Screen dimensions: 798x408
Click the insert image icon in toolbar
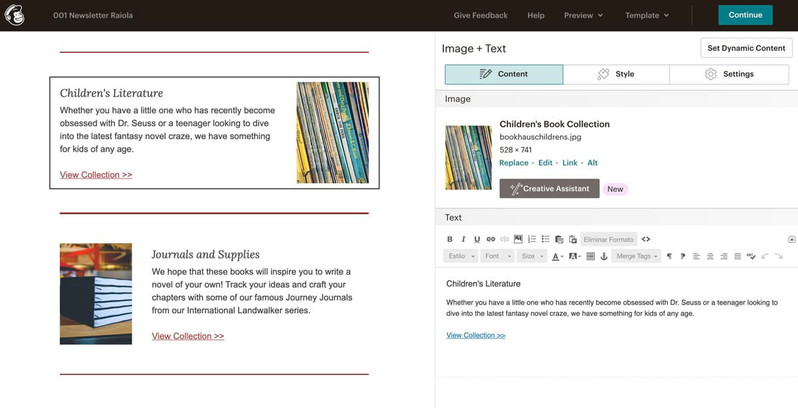[518, 239]
